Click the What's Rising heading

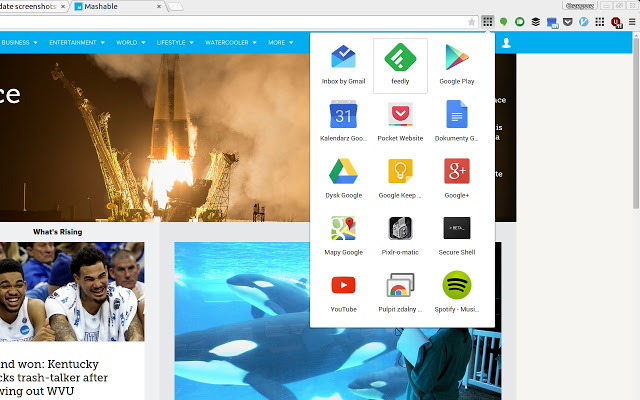tap(58, 232)
